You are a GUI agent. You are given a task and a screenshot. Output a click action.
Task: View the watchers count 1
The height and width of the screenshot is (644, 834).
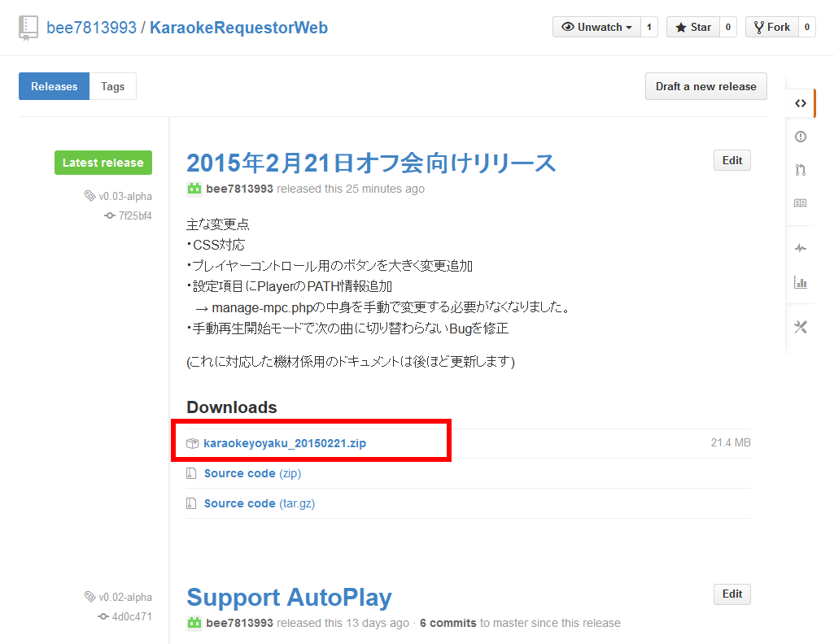[x=649, y=27]
